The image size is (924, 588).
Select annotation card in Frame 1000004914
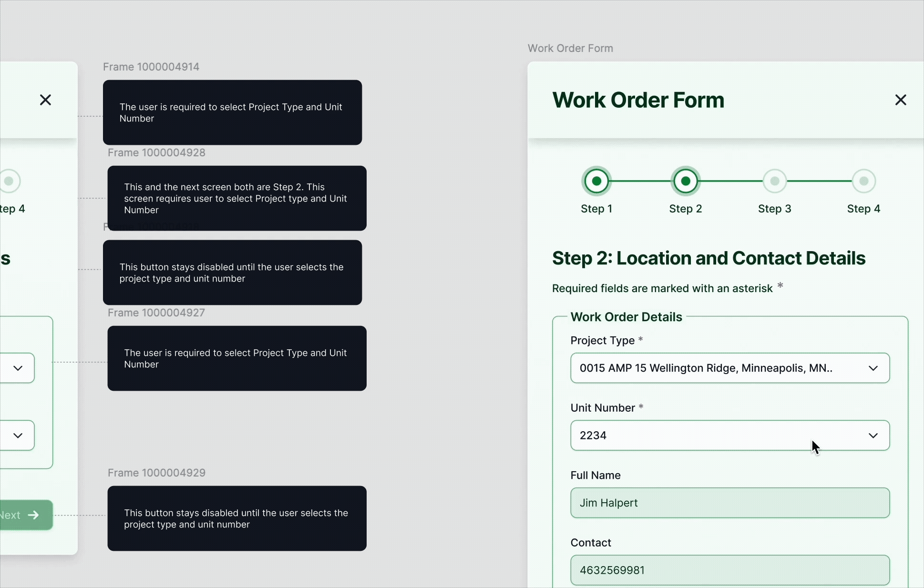coord(232,112)
